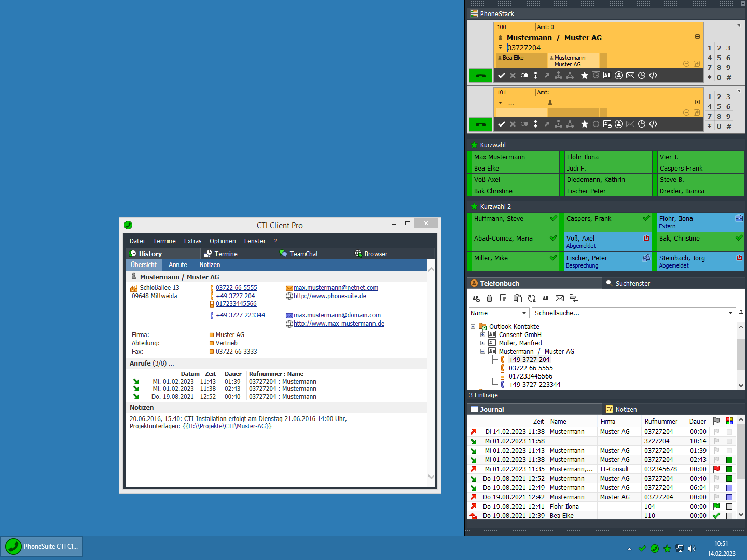Expand the Consent GmbH contact node
This screenshot has width=747, height=560.
(x=482, y=335)
